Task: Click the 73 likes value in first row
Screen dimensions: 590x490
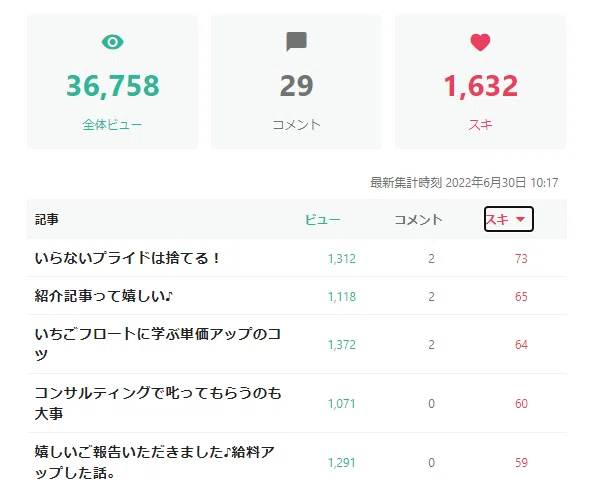Action: (x=521, y=259)
